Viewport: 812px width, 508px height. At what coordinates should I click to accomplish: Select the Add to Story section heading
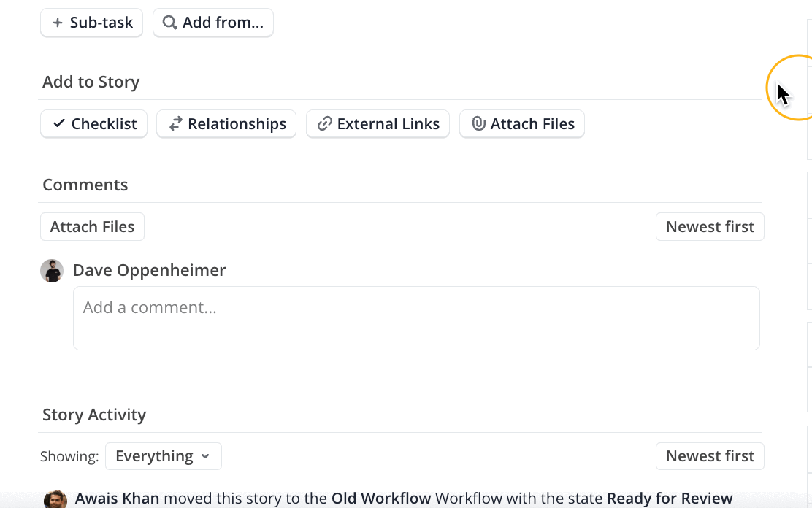point(91,82)
